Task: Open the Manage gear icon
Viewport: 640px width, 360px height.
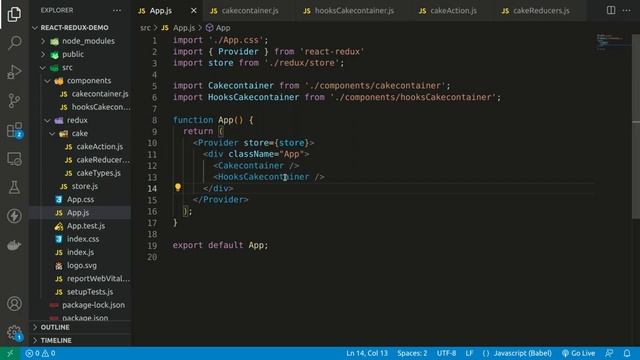Action: [x=14, y=333]
